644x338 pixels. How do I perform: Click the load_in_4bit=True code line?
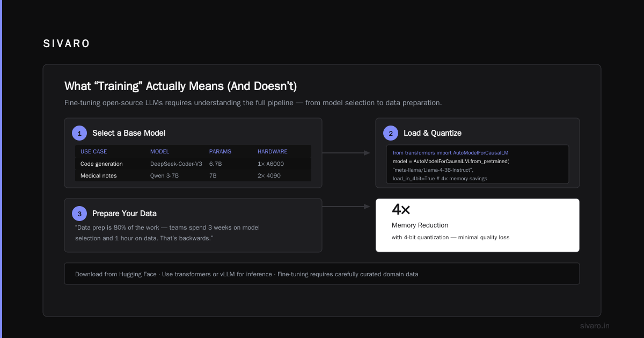[x=440, y=178]
